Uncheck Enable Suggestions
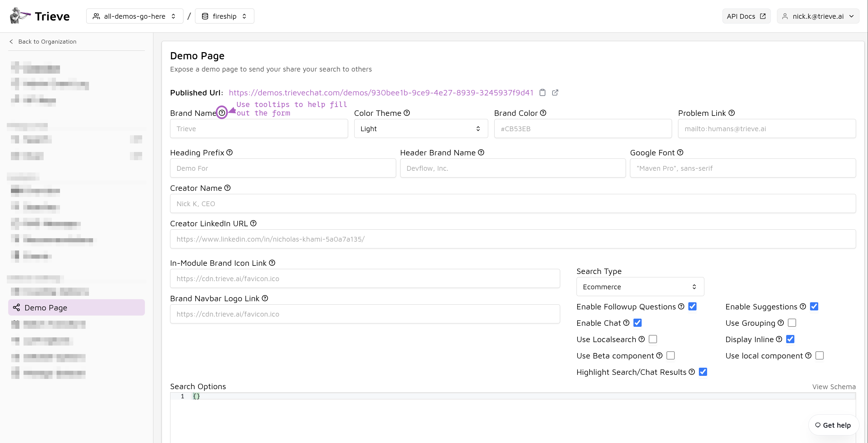 814,306
